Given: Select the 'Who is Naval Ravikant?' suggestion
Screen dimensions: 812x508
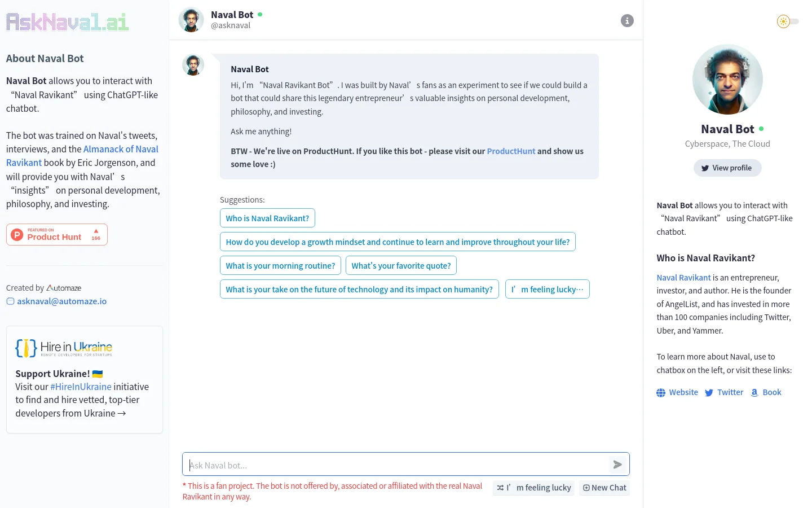Looking at the screenshot, I should 267,218.
